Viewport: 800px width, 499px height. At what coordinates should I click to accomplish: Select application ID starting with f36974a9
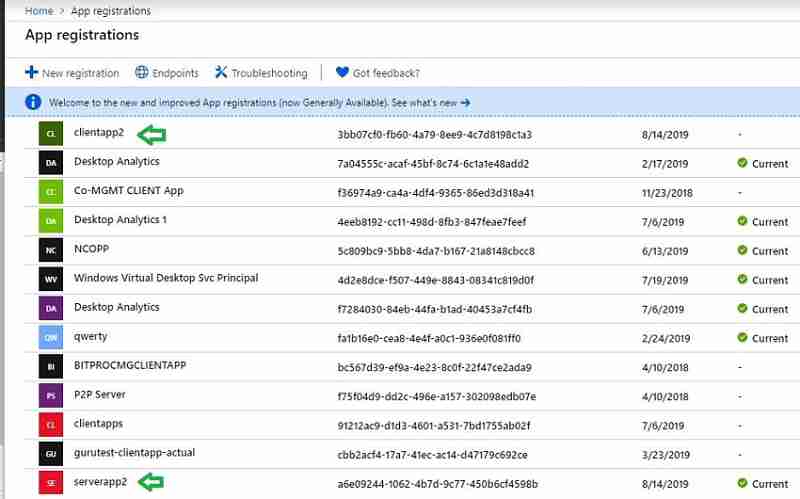click(x=436, y=193)
